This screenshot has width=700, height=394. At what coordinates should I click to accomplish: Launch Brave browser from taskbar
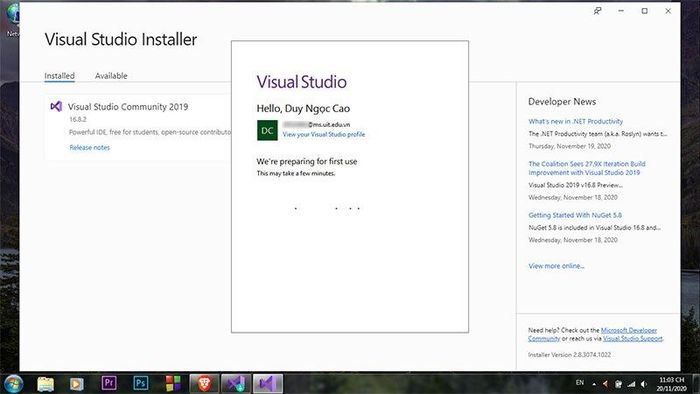tap(204, 383)
